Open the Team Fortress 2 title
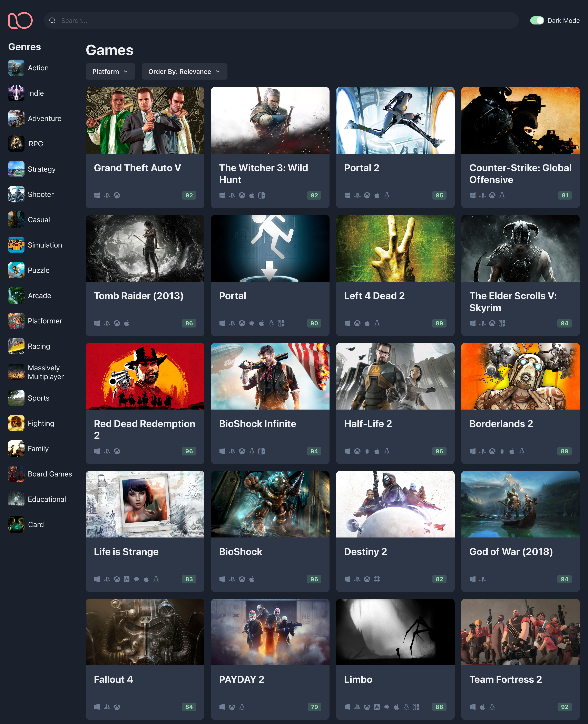 505,679
